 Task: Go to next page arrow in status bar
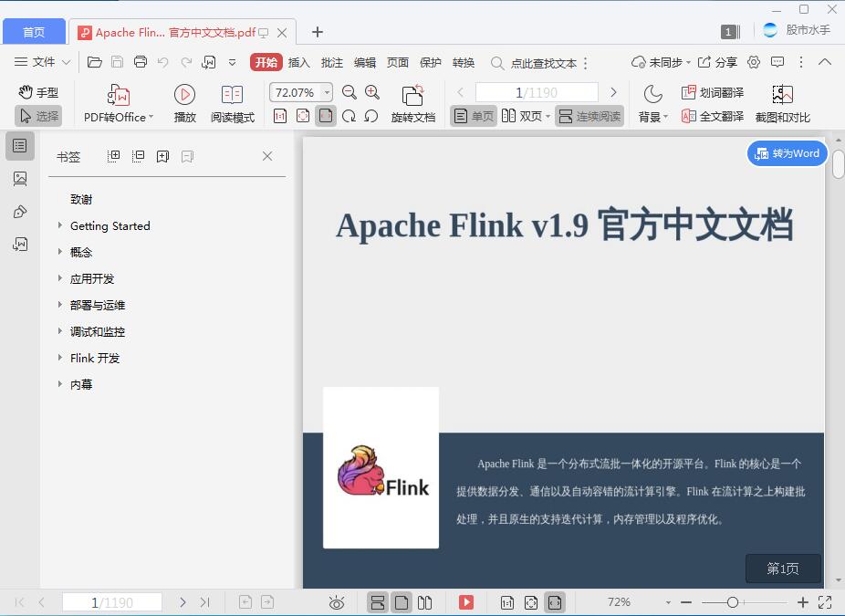(x=183, y=602)
